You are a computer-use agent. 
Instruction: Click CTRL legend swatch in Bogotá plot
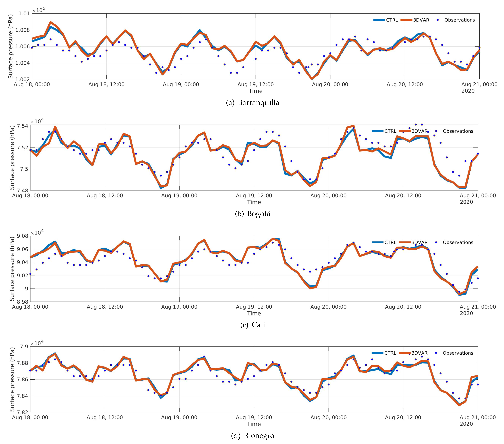point(377,131)
